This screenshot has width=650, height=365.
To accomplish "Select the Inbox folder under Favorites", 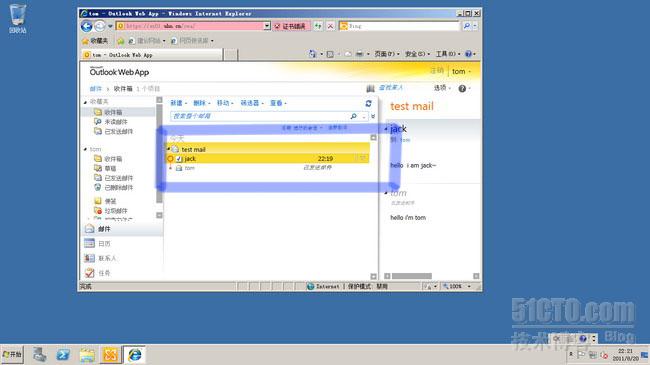I will click(x=113, y=112).
